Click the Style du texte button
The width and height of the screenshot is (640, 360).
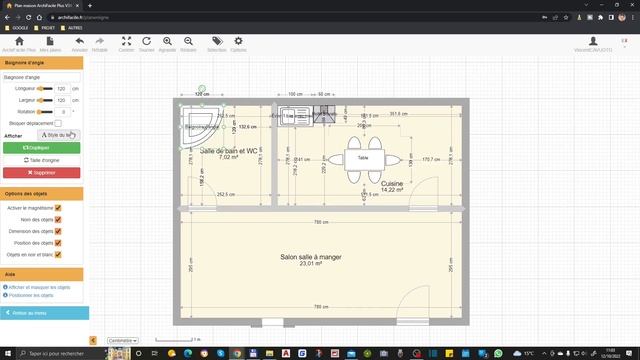coord(59,135)
